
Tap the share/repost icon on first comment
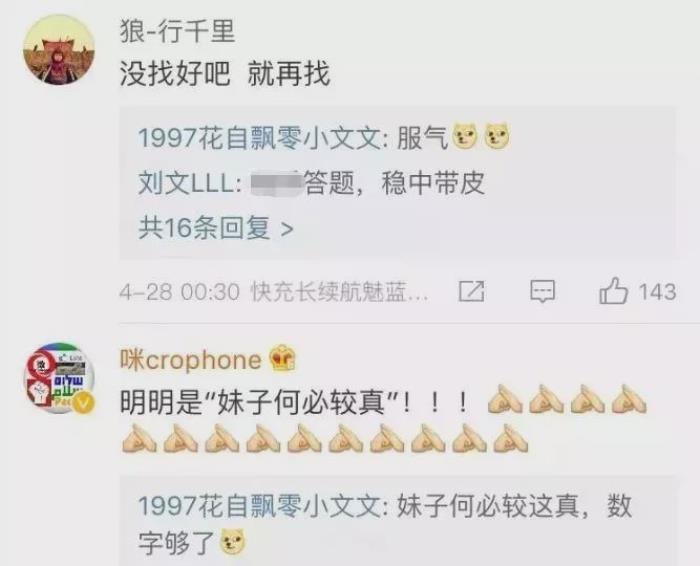pos(471,291)
